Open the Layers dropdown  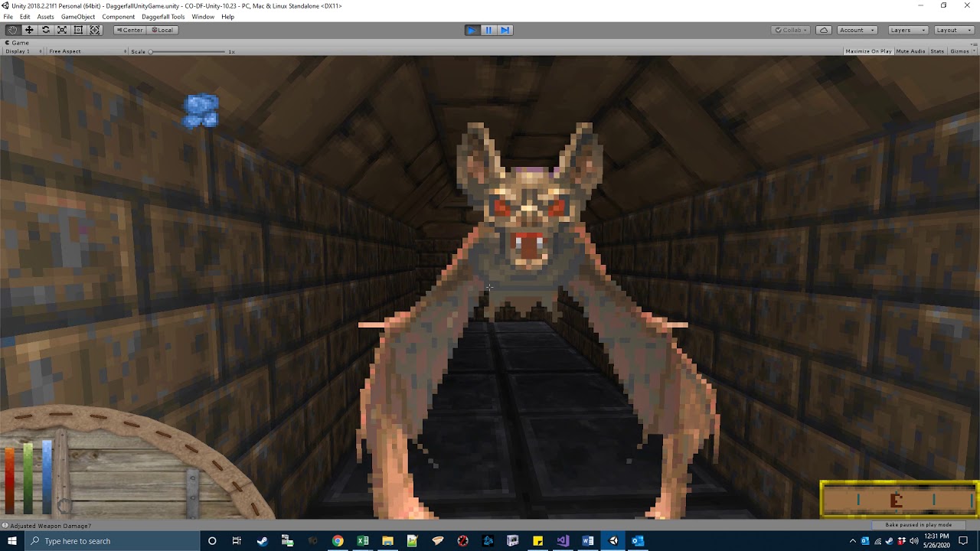[907, 30]
